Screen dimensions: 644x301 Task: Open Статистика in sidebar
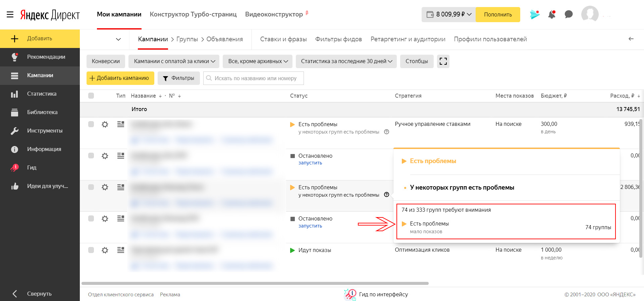coord(40,94)
